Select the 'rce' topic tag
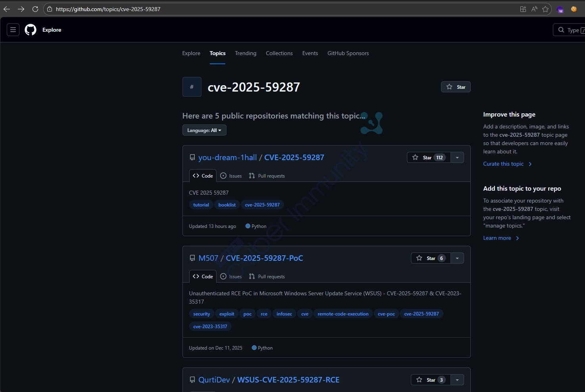 pyautogui.click(x=264, y=314)
